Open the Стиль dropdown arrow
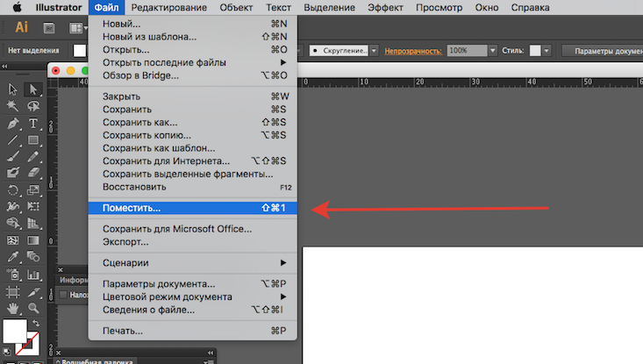The image size is (643, 364). pyautogui.click(x=547, y=50)
